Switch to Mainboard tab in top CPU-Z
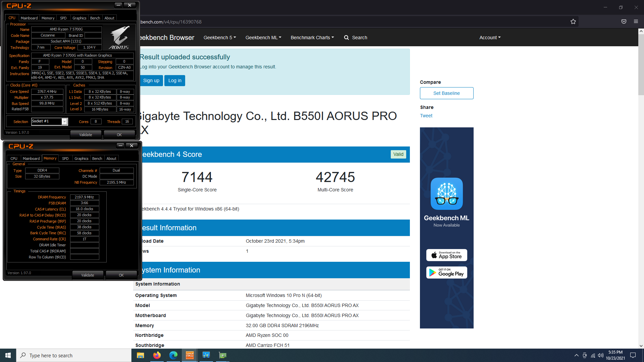Screen dimensions: 644x362 [x=29, y=18]
